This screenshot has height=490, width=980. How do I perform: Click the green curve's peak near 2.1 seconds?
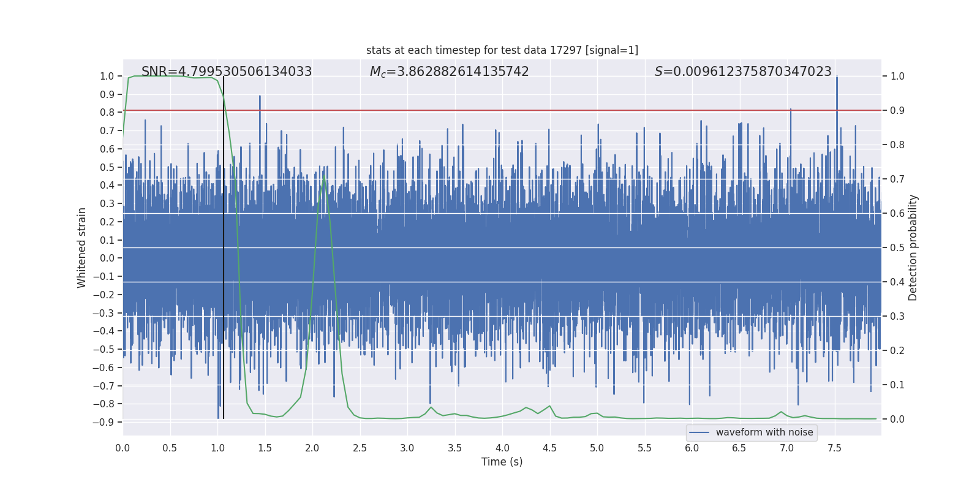pos(323,174)
